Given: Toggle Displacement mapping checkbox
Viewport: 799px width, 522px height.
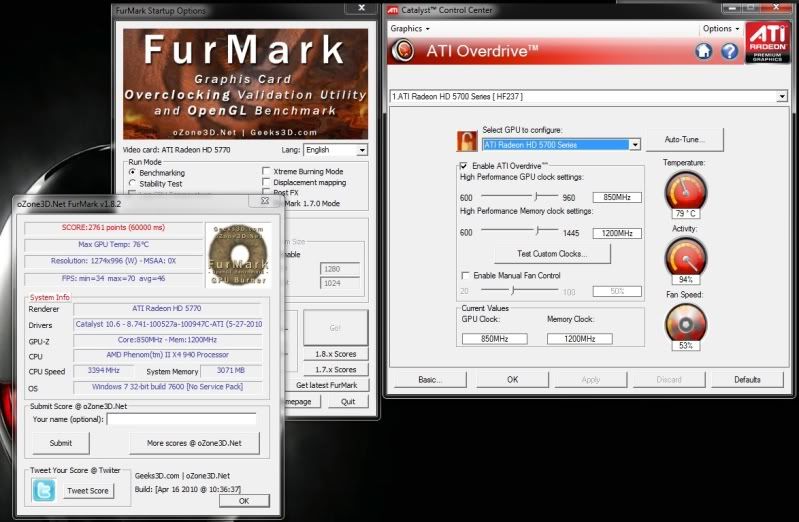Looking at the screenshot, I should [x=266, y=182].
